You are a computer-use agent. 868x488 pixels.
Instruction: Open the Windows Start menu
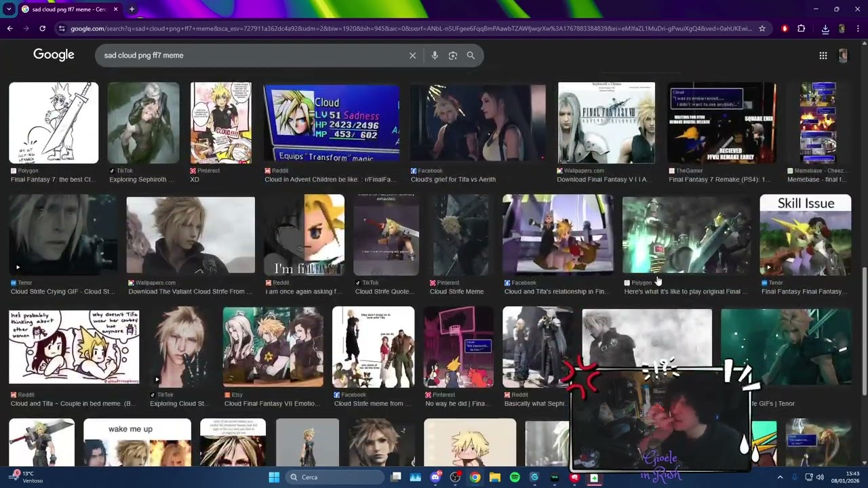274,477
